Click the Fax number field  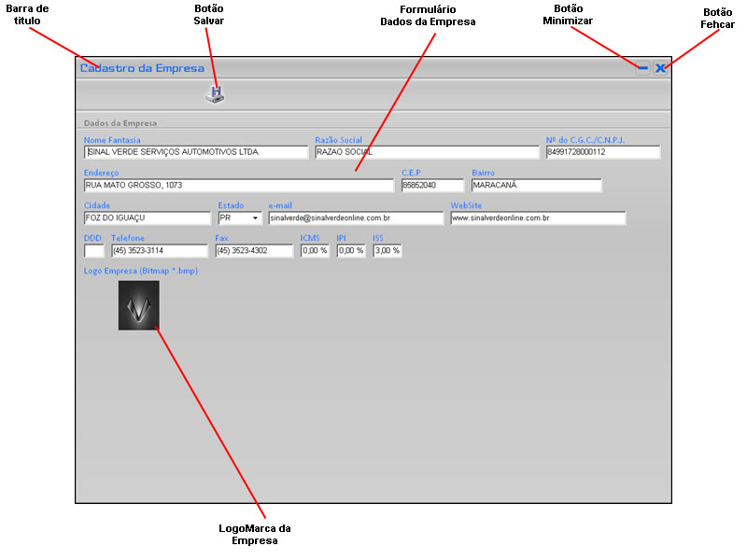(253, 251)
